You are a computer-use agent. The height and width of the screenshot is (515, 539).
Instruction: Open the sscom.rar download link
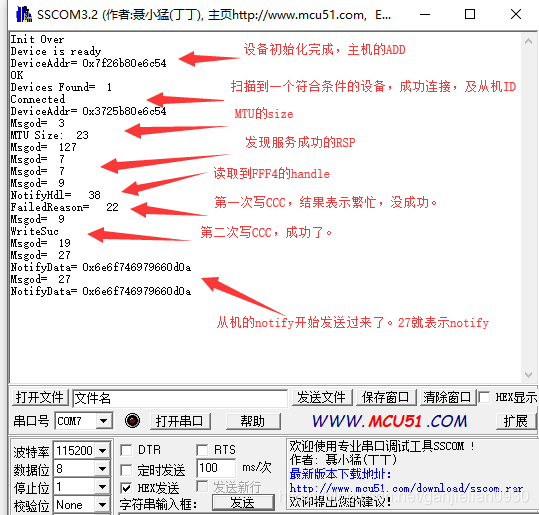tap(406, 488)
